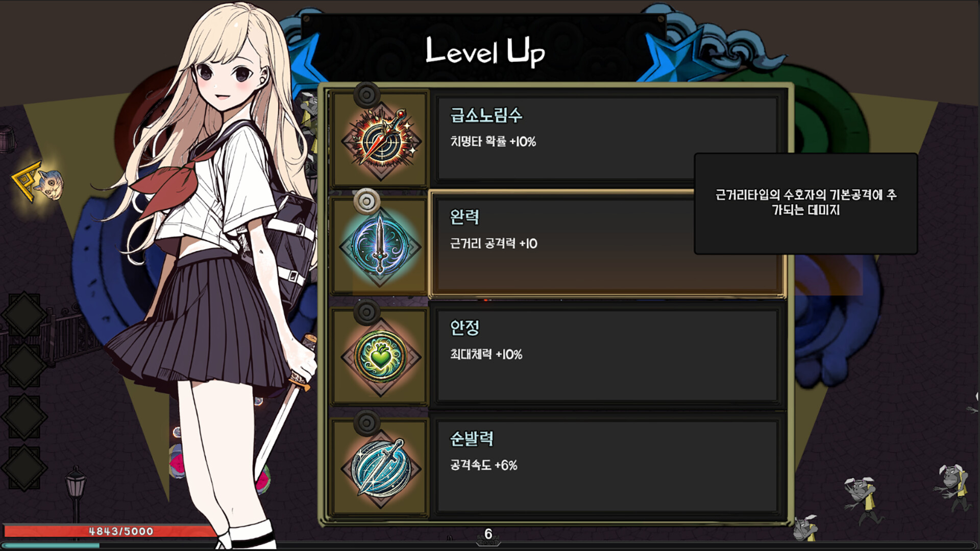The height and width of the screenshot is (551, 980).
Task: Choose the 안정 green heart icon
Action: [381, 357]
